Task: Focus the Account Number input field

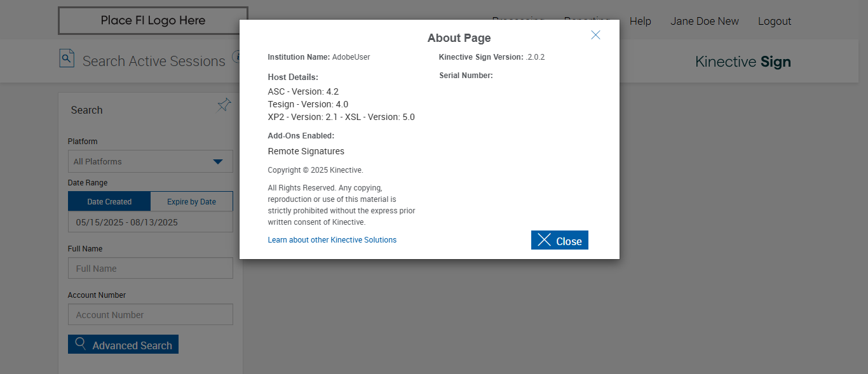Action: 151,314
